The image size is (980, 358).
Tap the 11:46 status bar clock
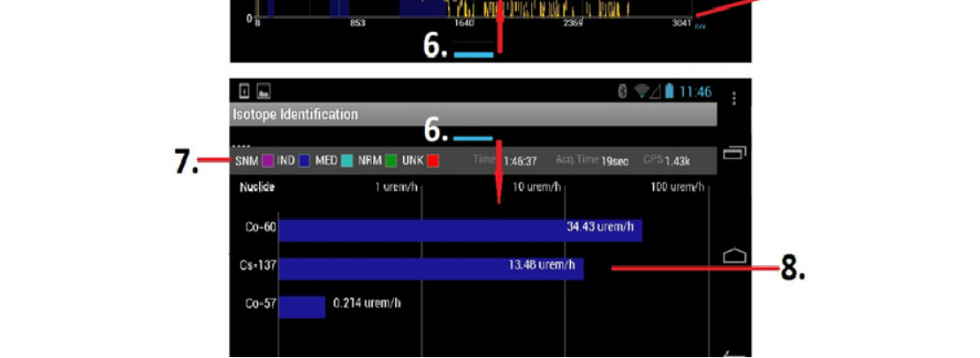coord(695,92)
